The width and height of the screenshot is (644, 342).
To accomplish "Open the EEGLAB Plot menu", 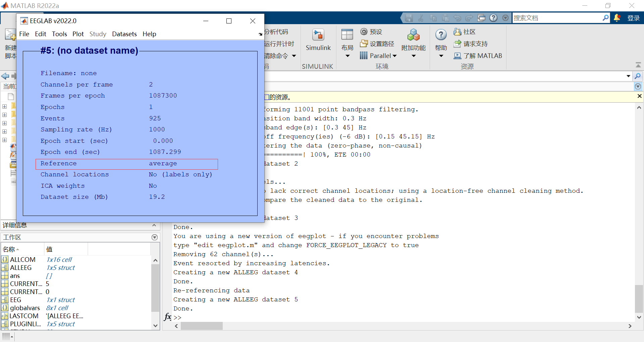I will pos(78,34).
